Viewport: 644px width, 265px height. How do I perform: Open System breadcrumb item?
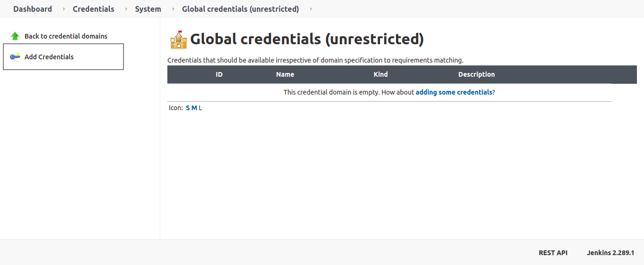click(148, 9)
